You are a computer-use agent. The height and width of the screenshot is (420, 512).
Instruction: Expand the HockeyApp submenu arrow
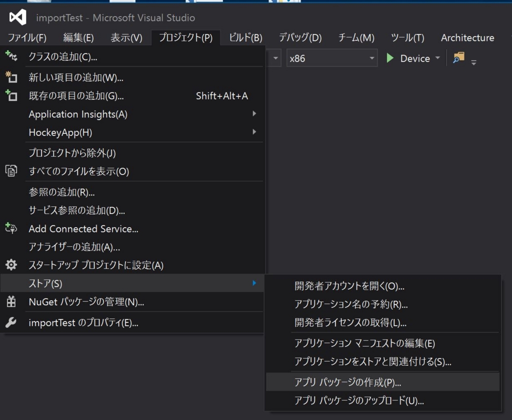[254, 132]
